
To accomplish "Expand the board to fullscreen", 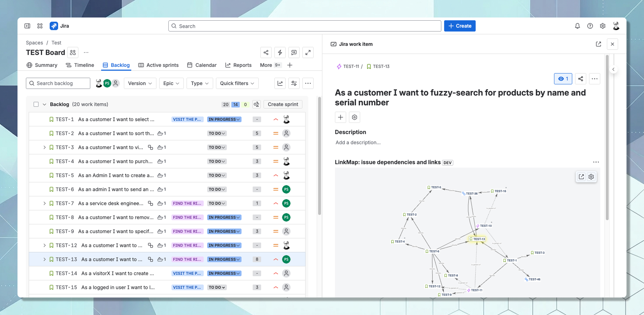I will [x=308, y=52].
